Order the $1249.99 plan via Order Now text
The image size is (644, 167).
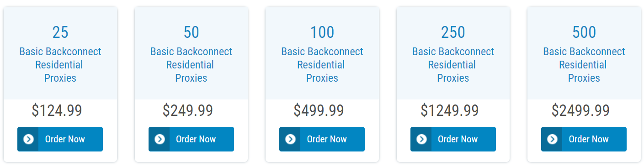[458, 139]
